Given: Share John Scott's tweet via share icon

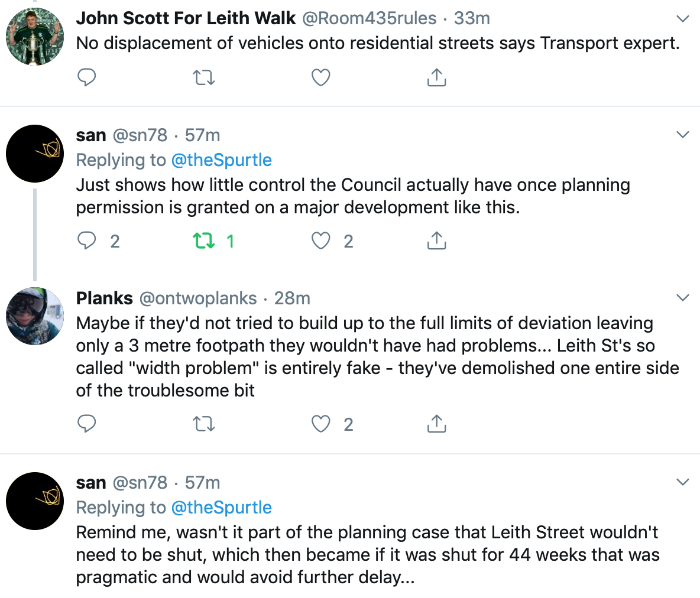Looking at the screenshot, I should [x=436, y=77].
